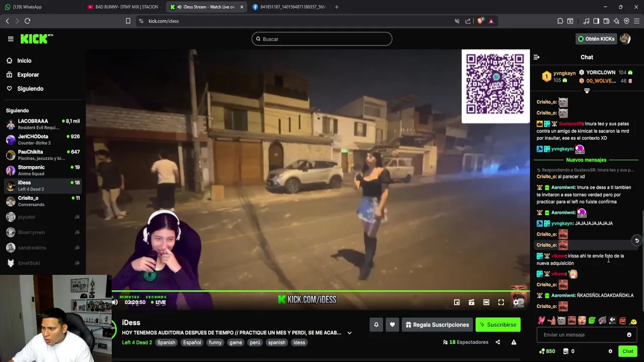Switch to the WhatsApp browser tab
Viewport: 644px width, 362px height.
tap(42, 7)
